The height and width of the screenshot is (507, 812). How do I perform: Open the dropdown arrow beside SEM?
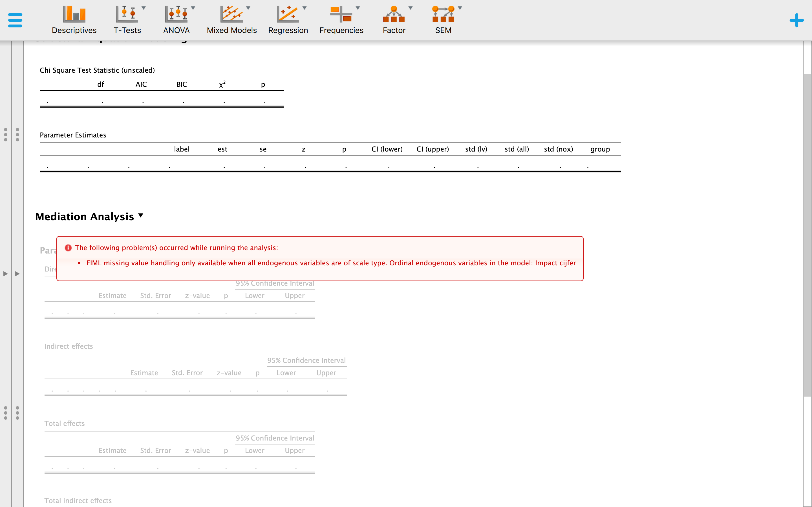click(460, 8)
